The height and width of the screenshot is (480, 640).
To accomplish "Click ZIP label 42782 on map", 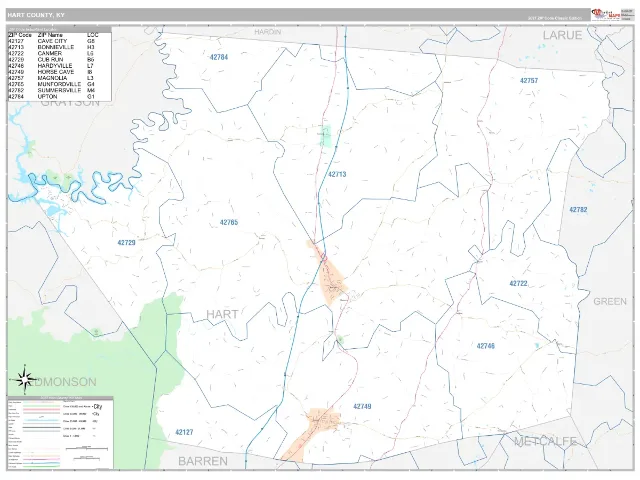I will click(x=578, y=209).
